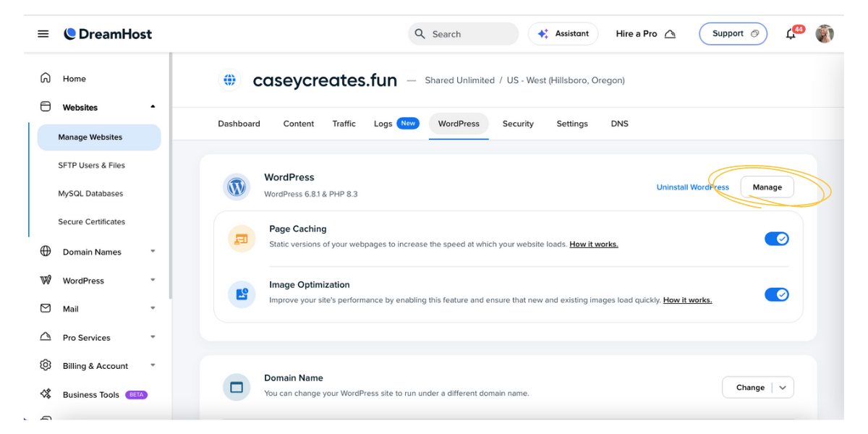The height and width of the screenshot is (434, 868).
Task: Click the Billing & Account gear icon
Action: coord(46,365)
